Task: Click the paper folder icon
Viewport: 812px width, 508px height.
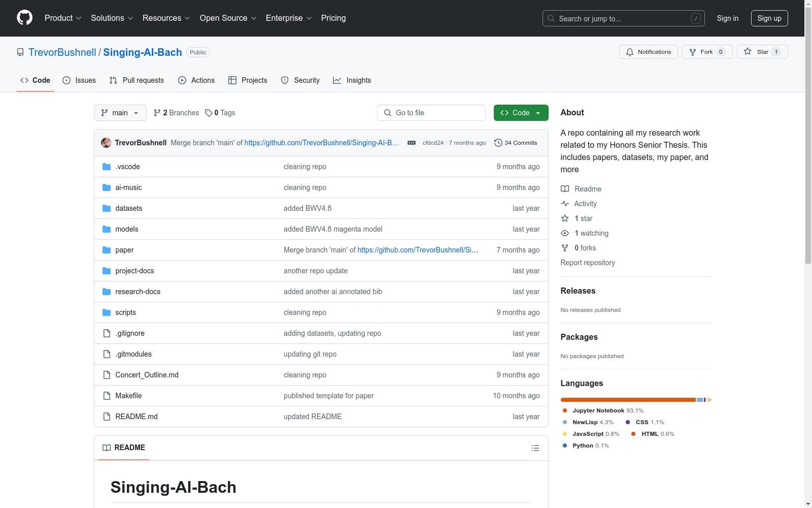Action: pyautogui.click(x=107, y=250)
